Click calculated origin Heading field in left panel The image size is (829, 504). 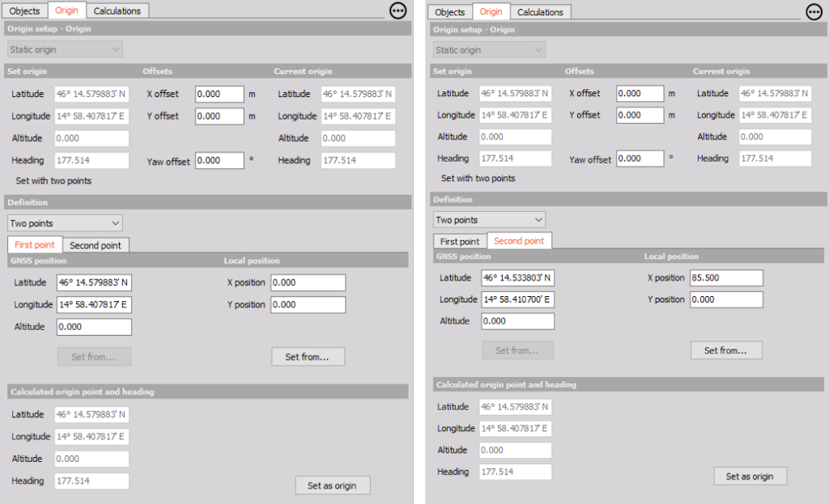coord(92,481)
